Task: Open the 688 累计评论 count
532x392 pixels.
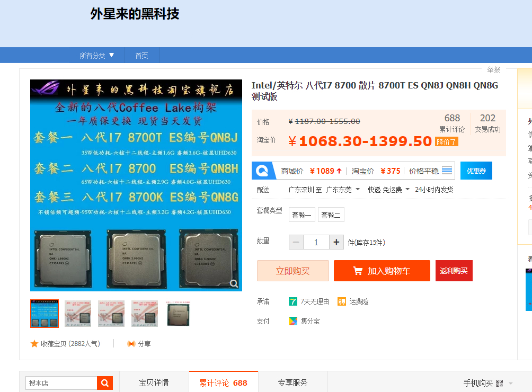Action: [452, 123]
